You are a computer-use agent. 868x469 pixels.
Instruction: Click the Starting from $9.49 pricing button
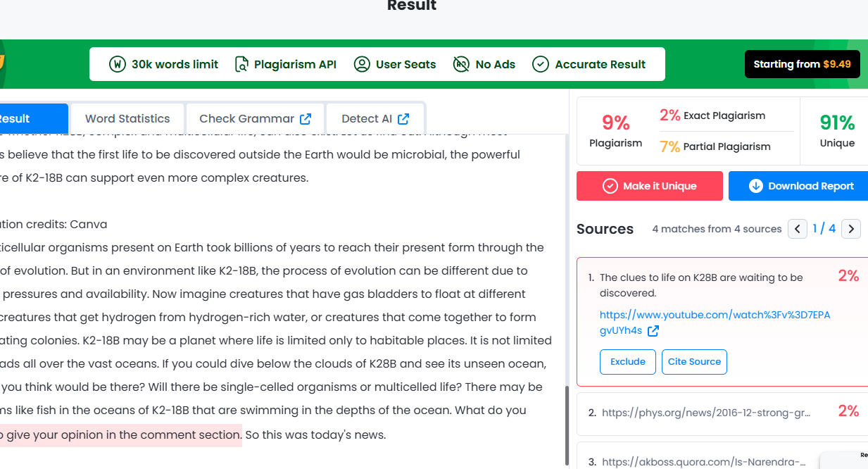pyautogui.click(x=802, y=64)
